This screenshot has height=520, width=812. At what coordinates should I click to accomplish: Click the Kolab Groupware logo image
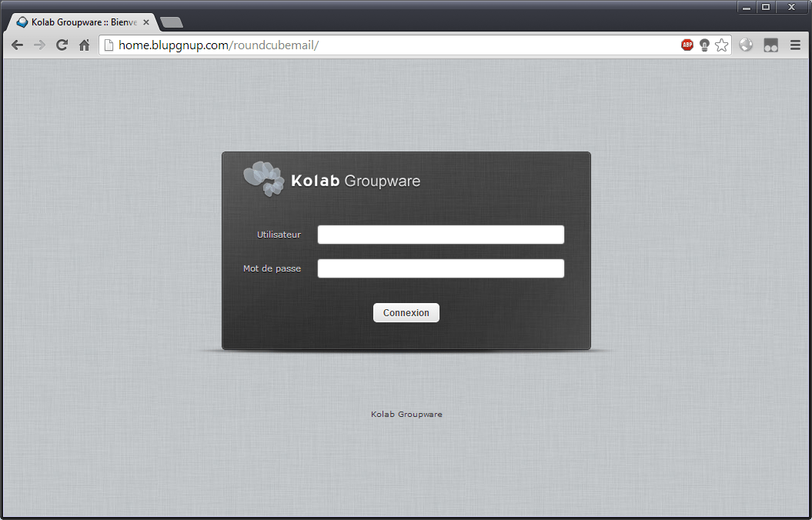[x=264, y=179]
